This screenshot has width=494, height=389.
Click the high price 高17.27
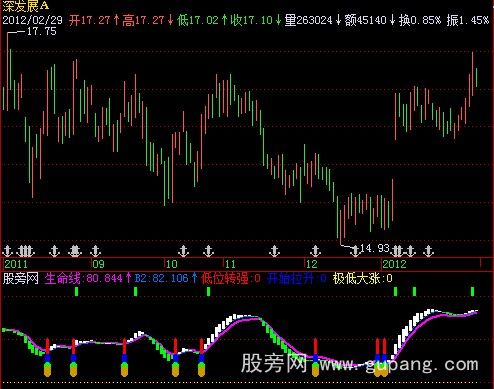143,20
